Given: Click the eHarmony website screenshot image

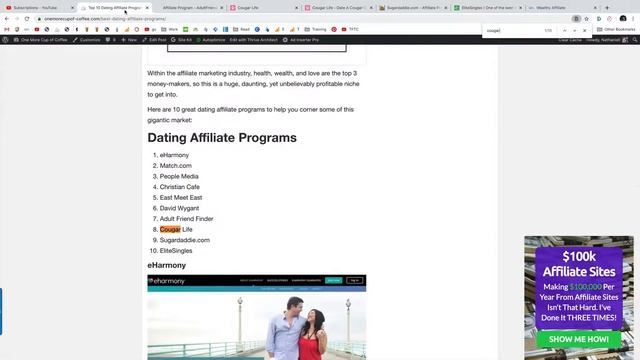Looking at the screenshot, I should [x=257, y=317].
